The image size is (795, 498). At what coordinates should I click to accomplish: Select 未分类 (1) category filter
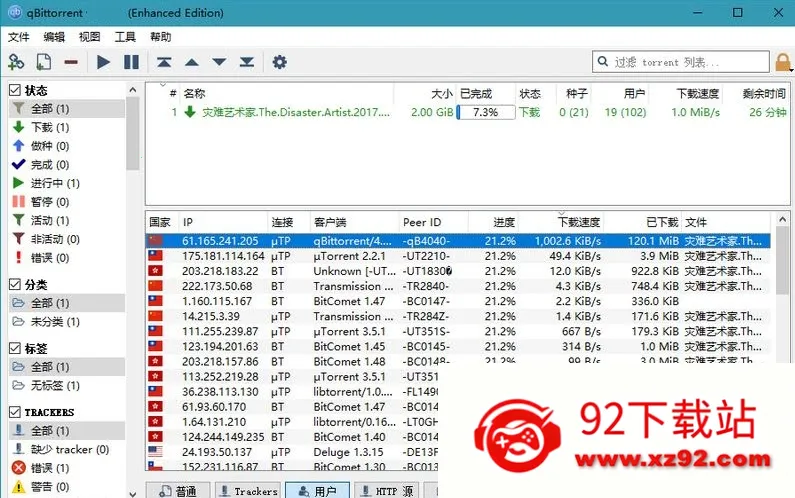(66, 322)
